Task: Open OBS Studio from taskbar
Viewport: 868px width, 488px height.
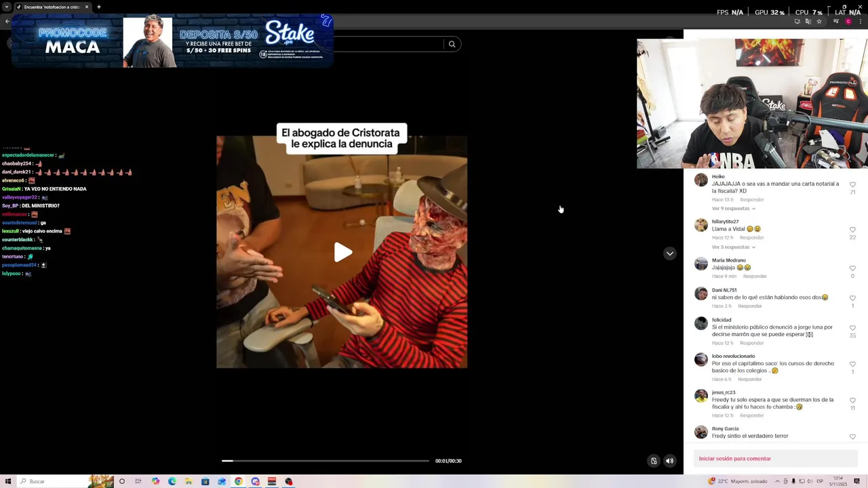Action: [x=289, y=481]
